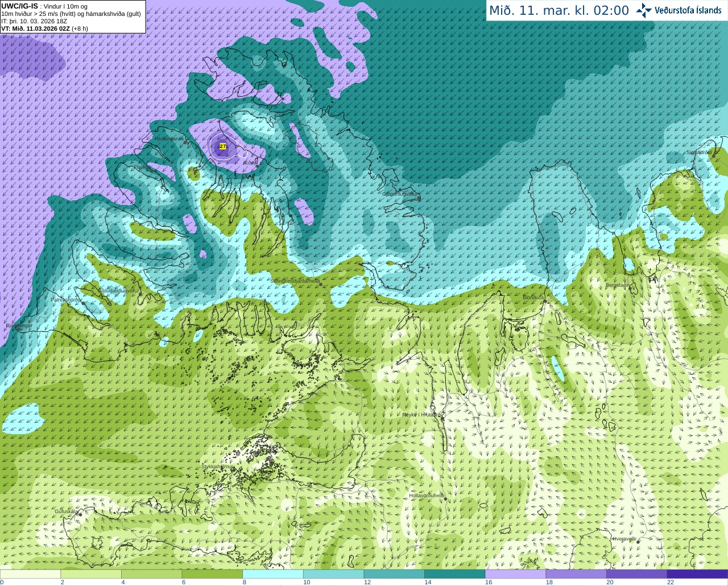This screenshot has width=728, height=586.
Task: Click the Gjögurflugvöllur station label
Action: 400,194
